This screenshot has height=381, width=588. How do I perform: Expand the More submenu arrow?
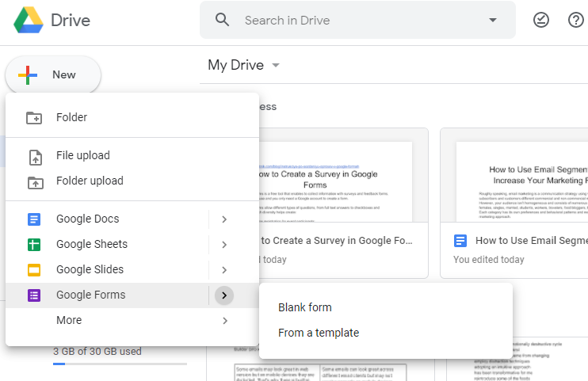(x=225, y=321)
